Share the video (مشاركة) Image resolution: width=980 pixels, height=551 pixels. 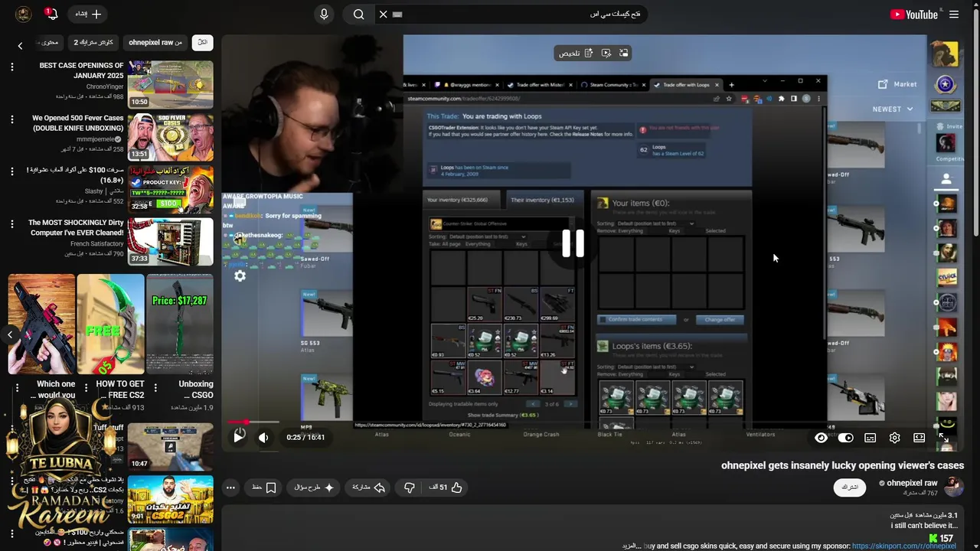(369, 487)
